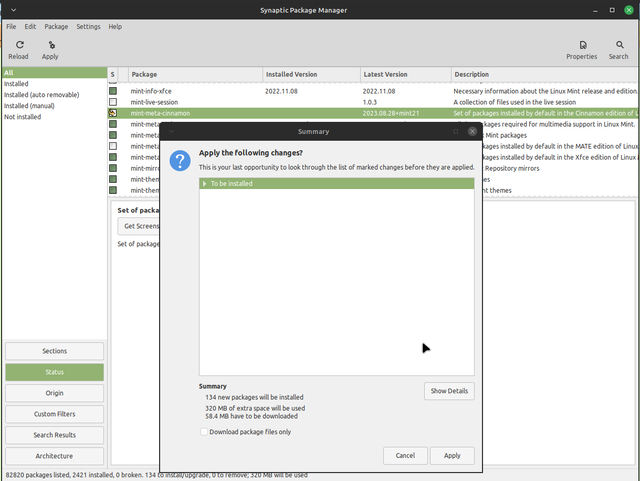Screen dimensions: 640x481
Task: Close the Summary dialog with X button
Action: point(472,131)
